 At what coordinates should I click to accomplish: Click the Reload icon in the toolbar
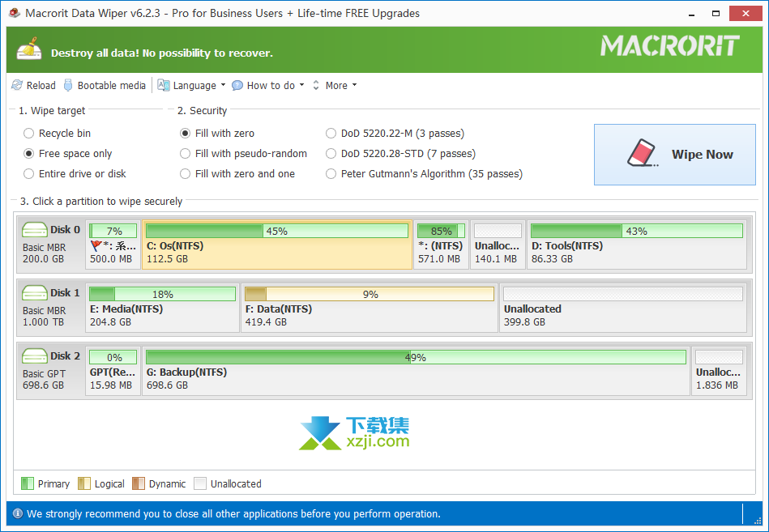tap(17, 85)
